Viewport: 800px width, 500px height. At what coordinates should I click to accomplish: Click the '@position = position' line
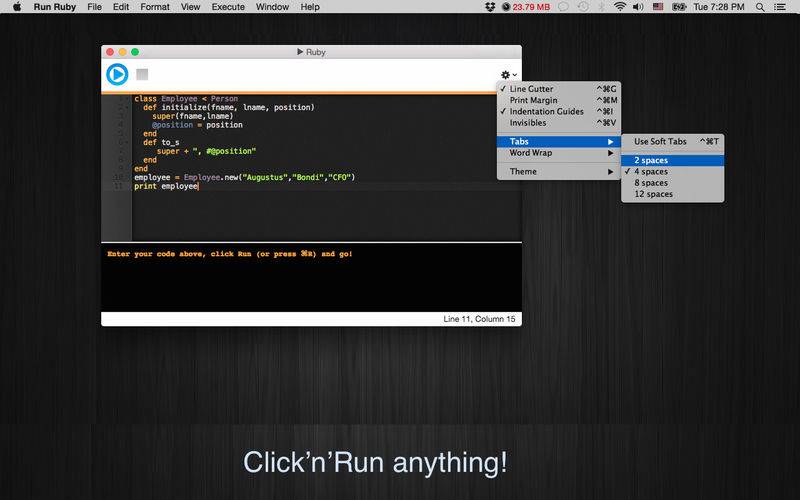click(x=197, y=124)
